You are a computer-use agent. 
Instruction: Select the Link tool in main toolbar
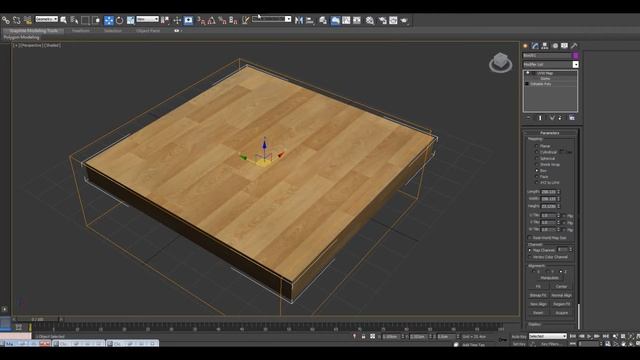click(x=5, y=20)
